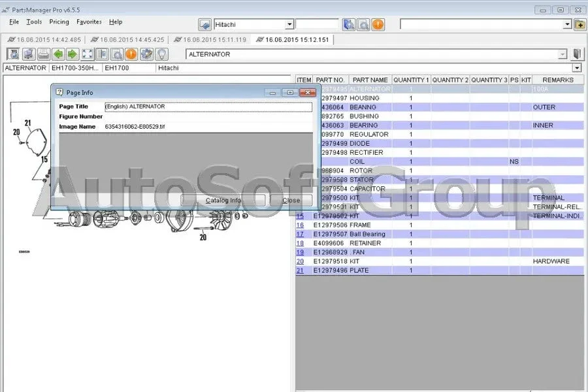Click the catalog return icon left of Hitachi
588x392 pixels.
coord(204,25)
